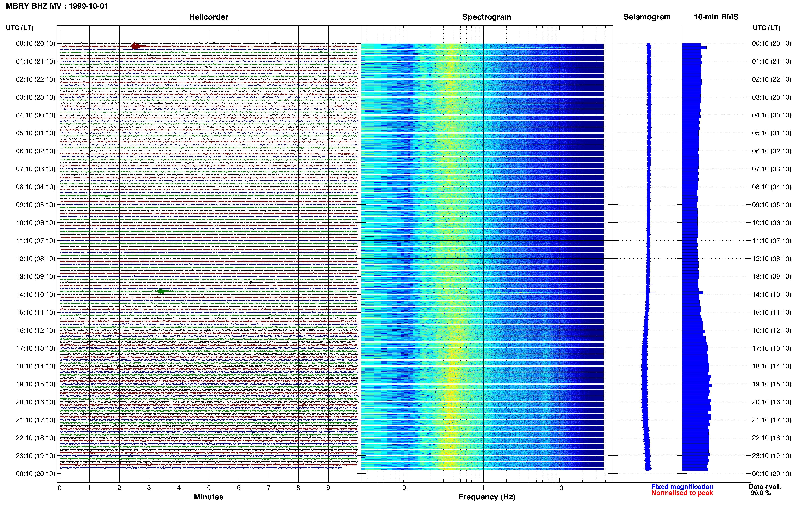Click the '5' minutes tick label
Screen dimensions: 812x508
tap(209, 488)
